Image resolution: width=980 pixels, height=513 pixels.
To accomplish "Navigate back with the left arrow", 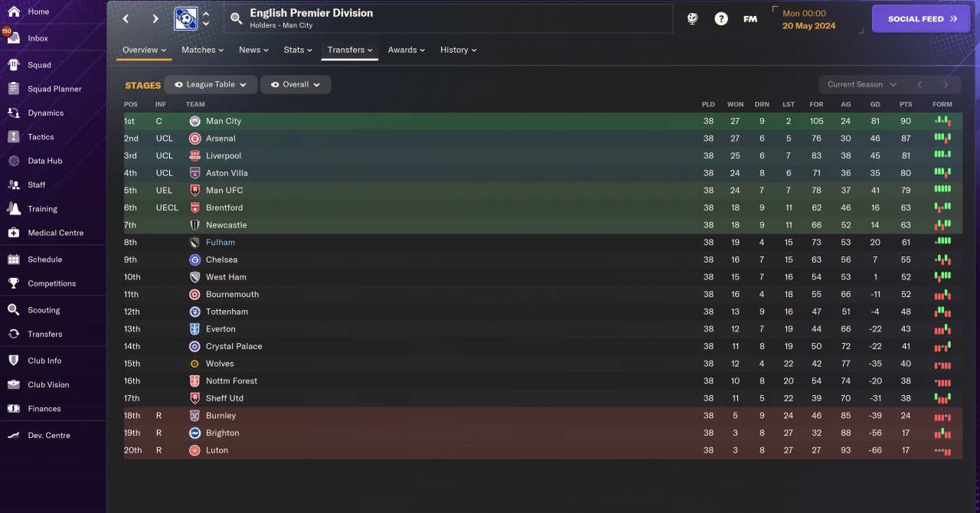I will point(126,19).
